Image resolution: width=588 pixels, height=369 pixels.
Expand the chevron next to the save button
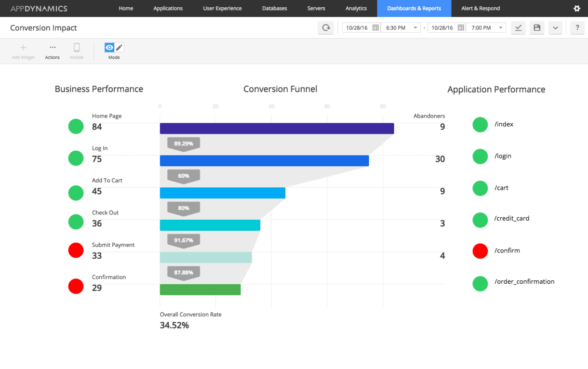[x=555, y=28]
